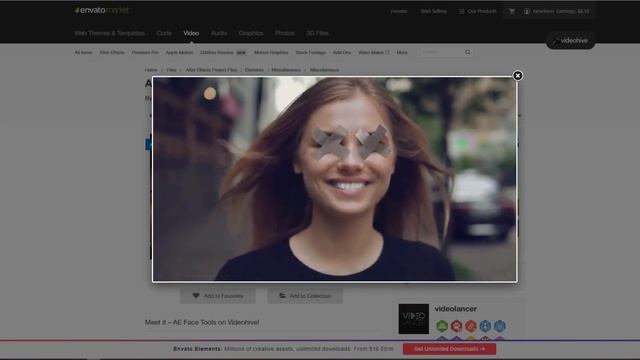
Task: Click the Add to Favorites button
Action: [x=218, y=296]
